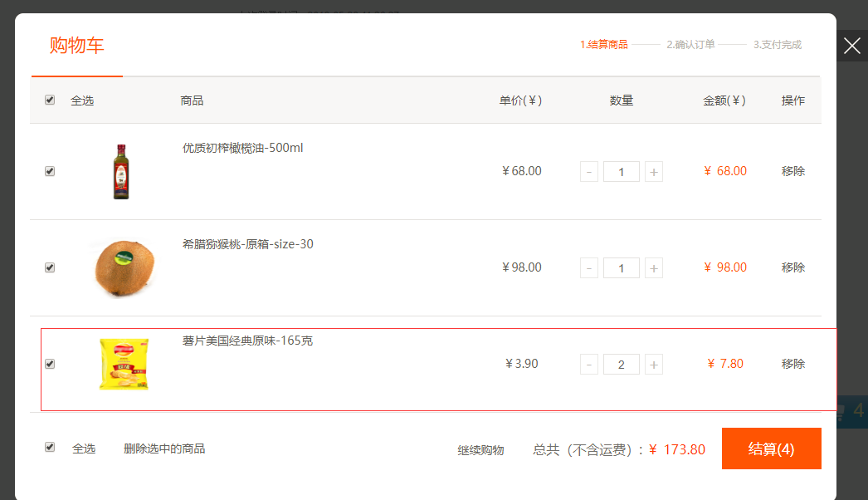
Task: Increase kiwi quantity with plus button
Action: click(x=654, y=268)
